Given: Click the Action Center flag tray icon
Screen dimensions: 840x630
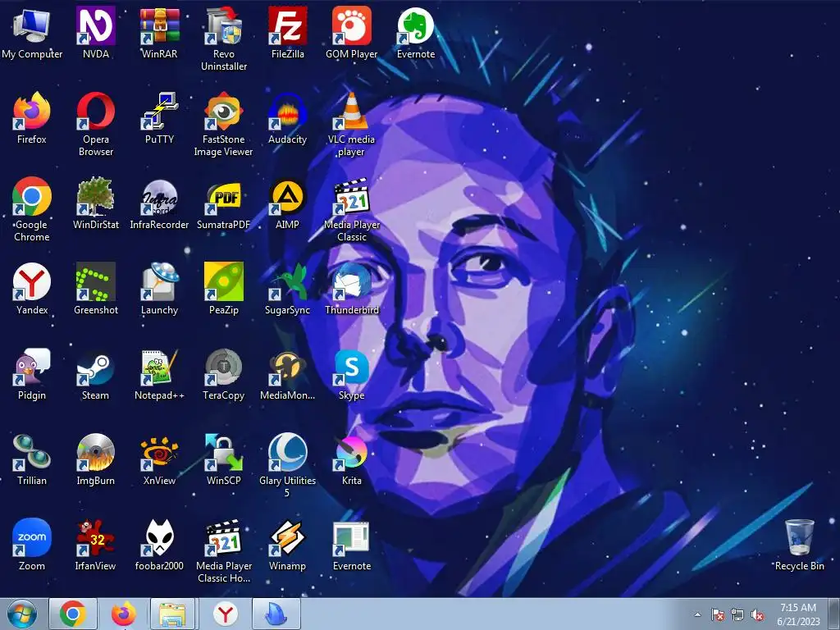Looking at the screenshot, I should click(717, 614).
